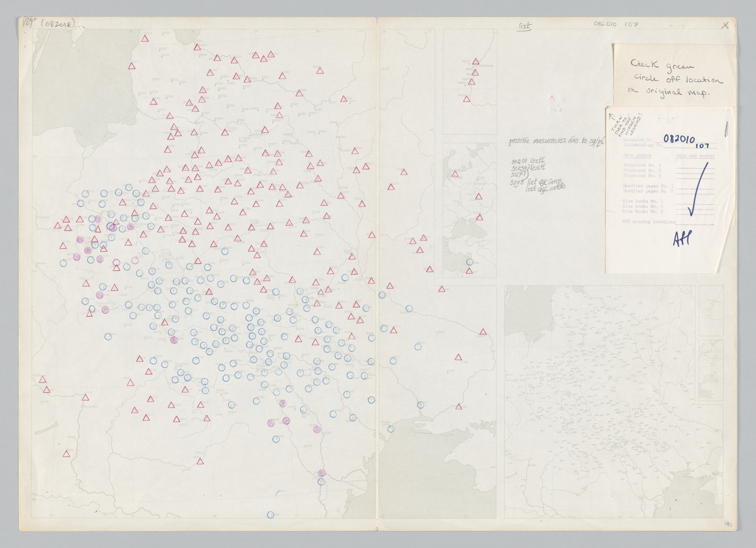
Task: Click the blue '082010' on the form slip
Action: point(679,138)
